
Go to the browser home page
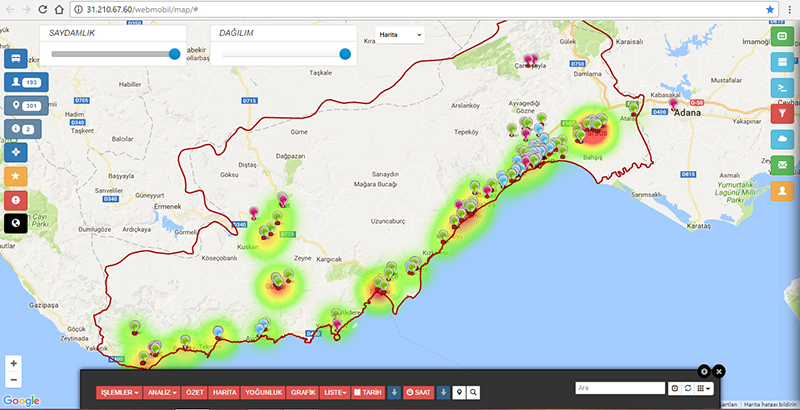click(x=59, y=9)
